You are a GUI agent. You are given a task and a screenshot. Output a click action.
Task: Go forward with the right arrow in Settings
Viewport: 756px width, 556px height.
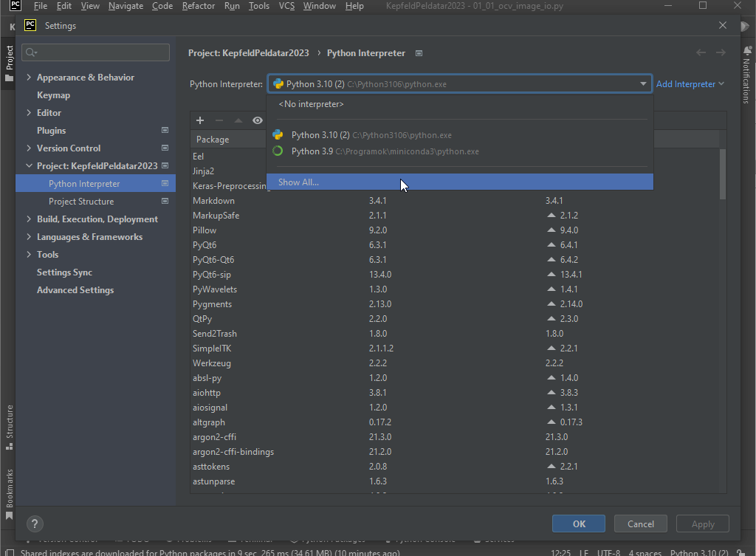point(721,52)
